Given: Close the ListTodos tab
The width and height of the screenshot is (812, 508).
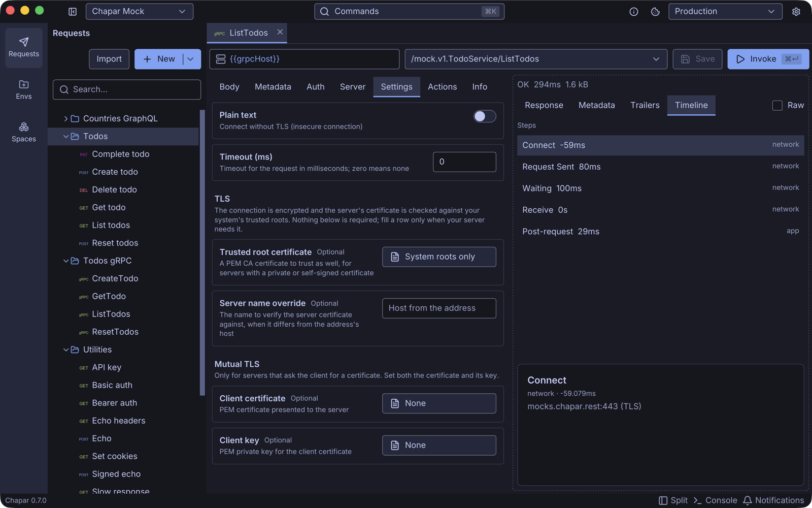Looking at the screenshot, I should 280,32.
